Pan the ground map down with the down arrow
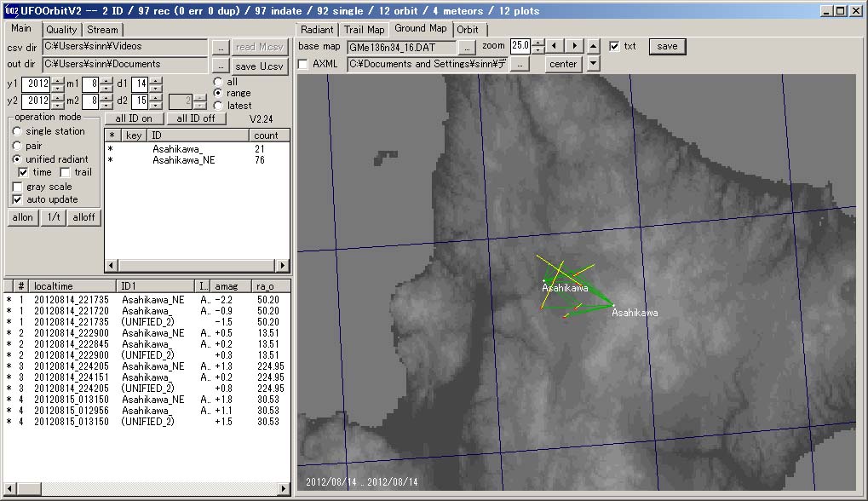The height and width of the screenshot is (501, 868). [x=594, y=64]
